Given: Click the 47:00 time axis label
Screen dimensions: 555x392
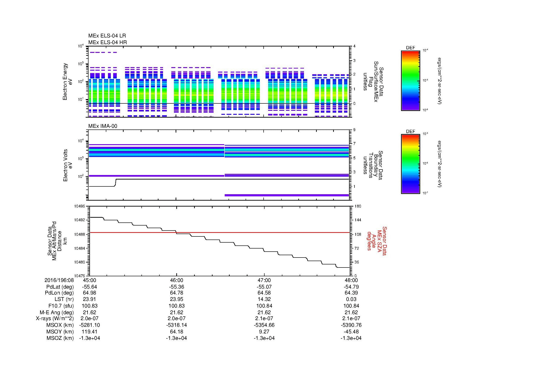Looking at the screenshot, I should 264,280.
